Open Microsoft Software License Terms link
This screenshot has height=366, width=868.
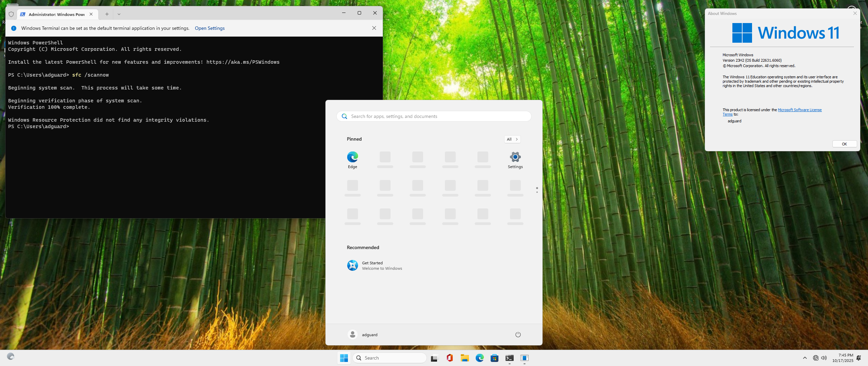799,110
